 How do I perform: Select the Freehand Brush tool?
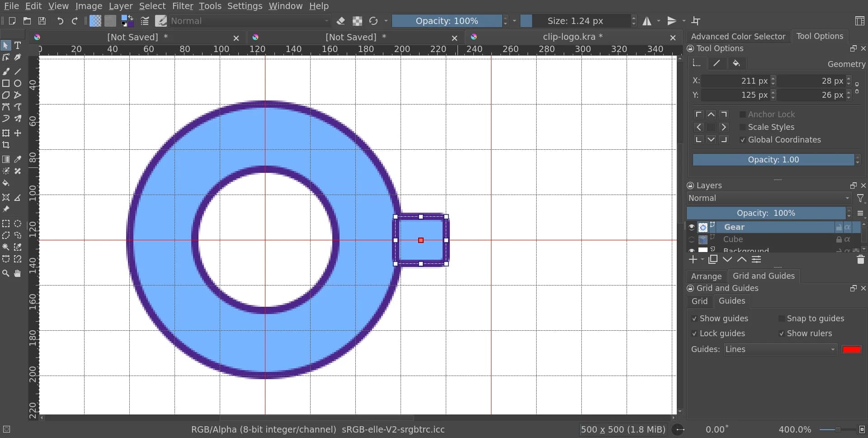(x=6, y=71)
